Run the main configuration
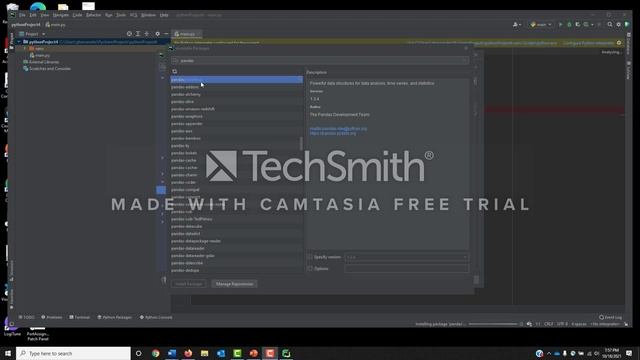 click(x=560, y=24)
